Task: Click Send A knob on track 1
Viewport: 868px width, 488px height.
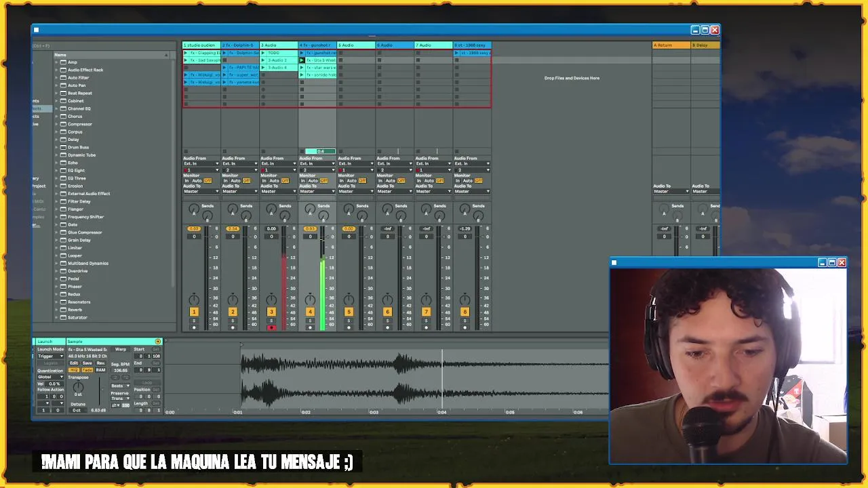Action: (194, 209)
